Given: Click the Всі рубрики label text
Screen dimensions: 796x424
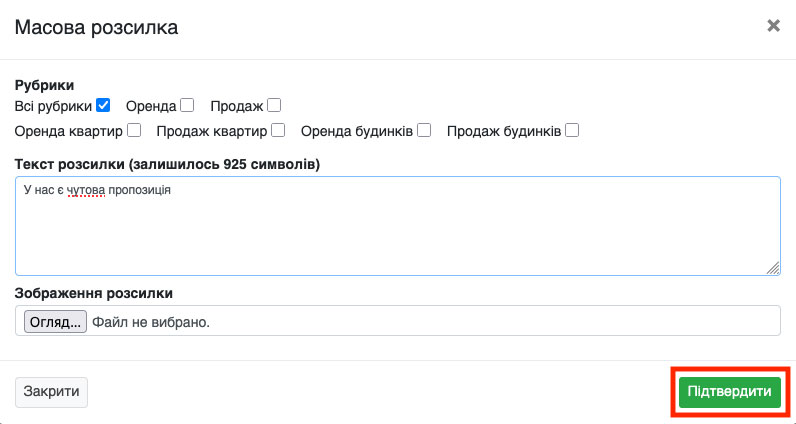Looking at the screenshot, I should click(53, 105).
